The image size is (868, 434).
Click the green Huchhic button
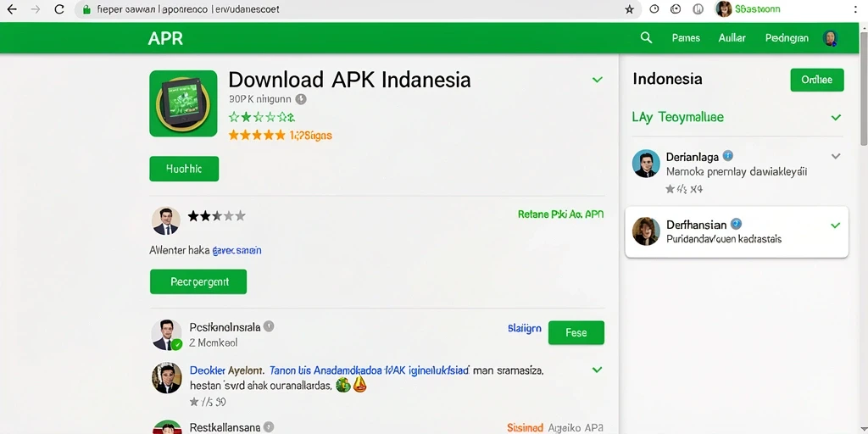click(184, 169)
